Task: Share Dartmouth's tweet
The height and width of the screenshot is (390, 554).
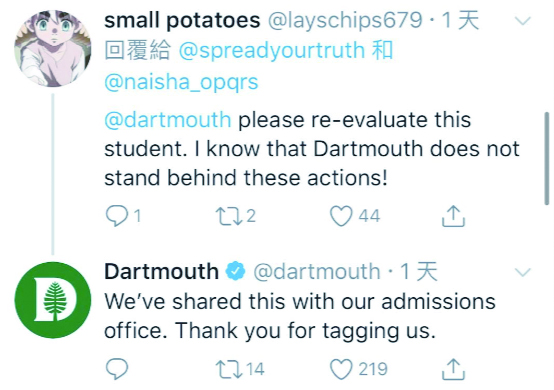Action: pos(453,369)
